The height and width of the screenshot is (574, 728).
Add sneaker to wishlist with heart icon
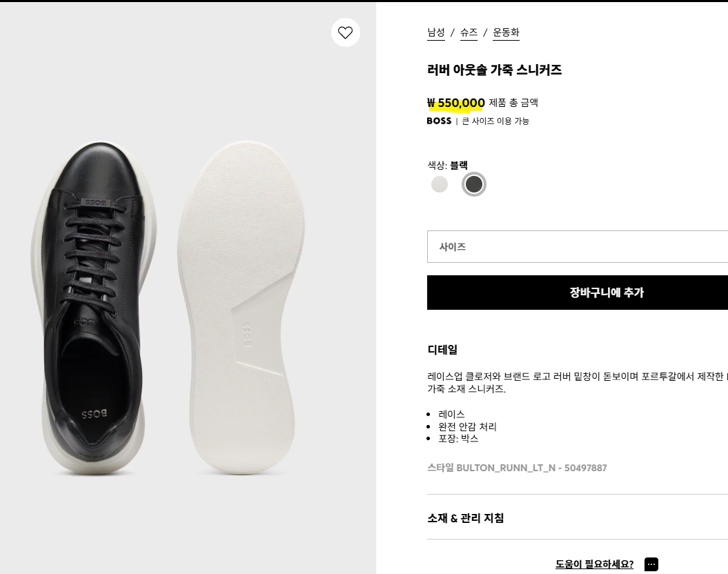[x=345, y=32]
